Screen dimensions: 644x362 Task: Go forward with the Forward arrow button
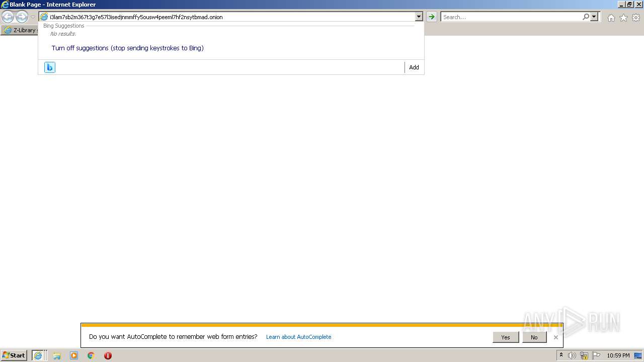click(x=22, y=17)
